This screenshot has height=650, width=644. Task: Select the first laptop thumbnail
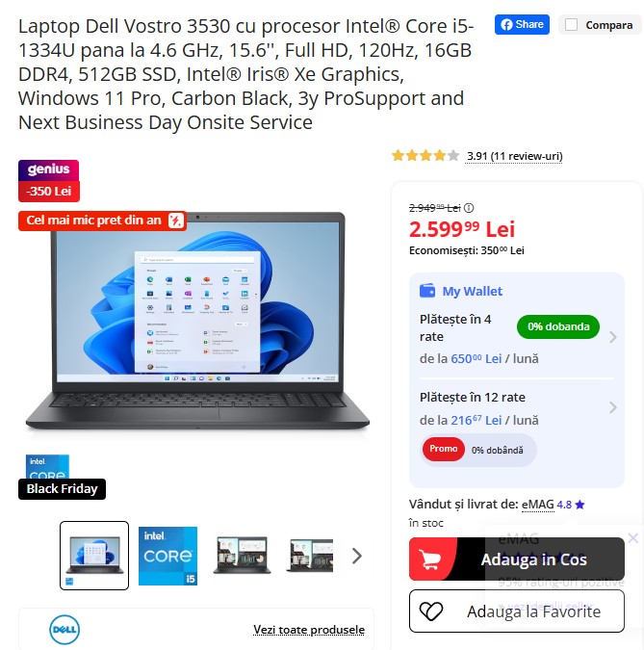pos(94,556)
